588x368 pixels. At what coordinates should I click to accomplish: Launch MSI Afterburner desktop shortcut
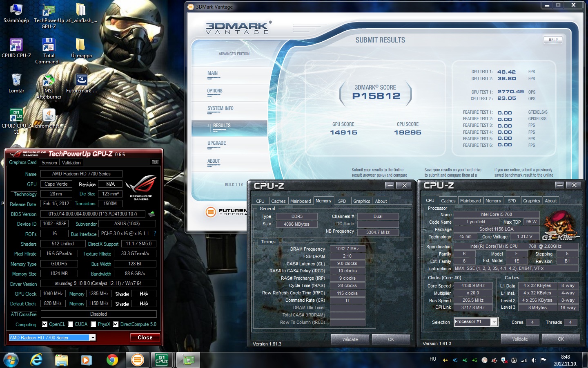pyautogui.click(x=49, y=87)
